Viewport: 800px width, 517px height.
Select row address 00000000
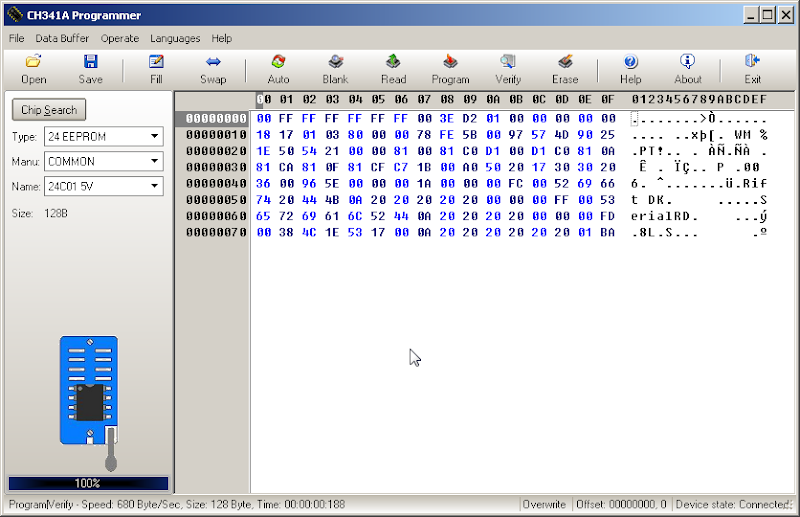(x=216, y=118)
